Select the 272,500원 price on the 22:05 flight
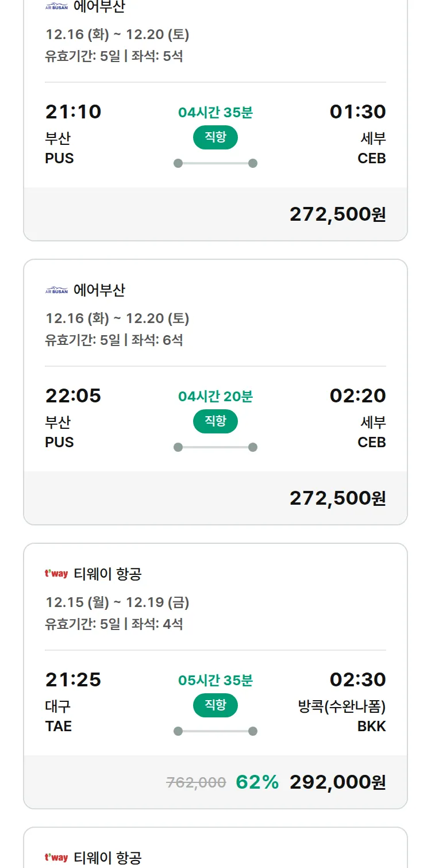431x868 pixels. pyautogui.click(x=337, y=498)
